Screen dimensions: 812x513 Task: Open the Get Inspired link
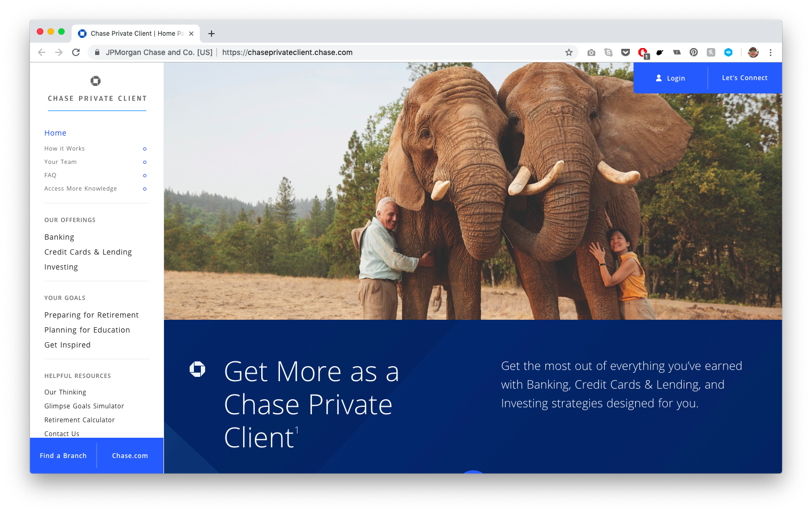click(67, 345)
